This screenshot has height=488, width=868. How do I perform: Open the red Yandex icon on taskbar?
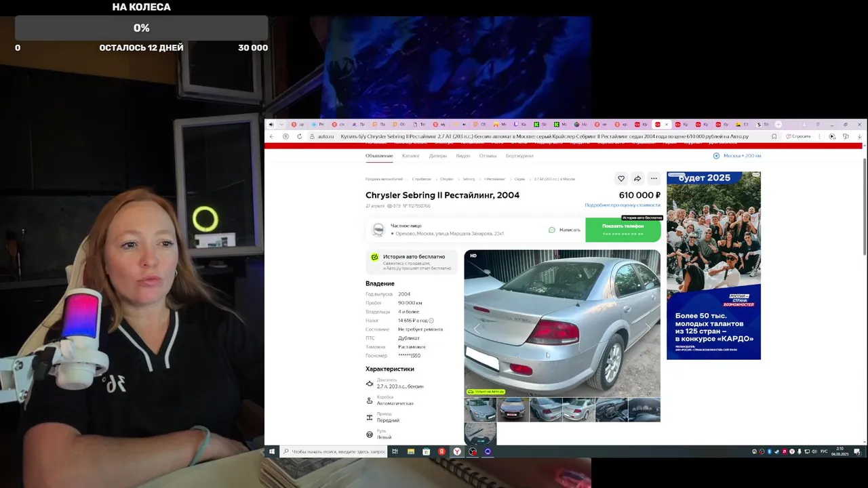click(x=441, y=451)
